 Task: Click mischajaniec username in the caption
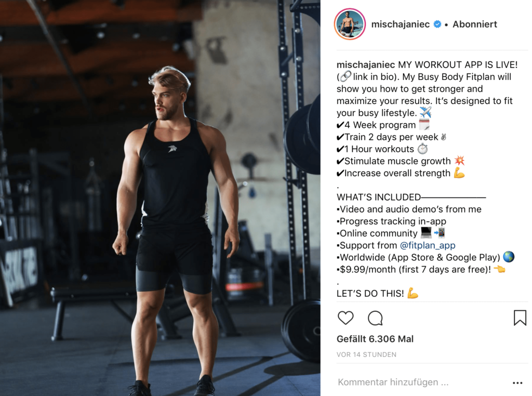click(366, 65)
